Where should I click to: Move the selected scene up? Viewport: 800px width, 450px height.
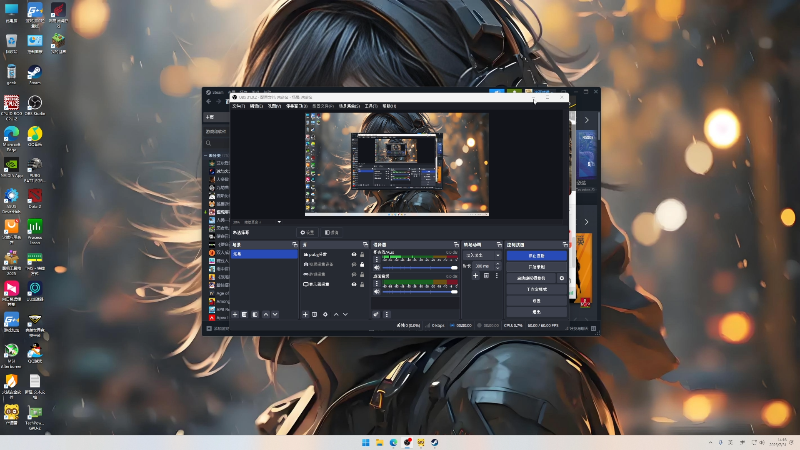point(266,314)
